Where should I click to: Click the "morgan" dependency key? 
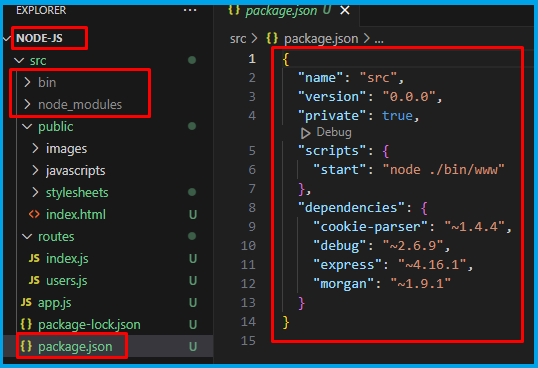coord(343,284)
